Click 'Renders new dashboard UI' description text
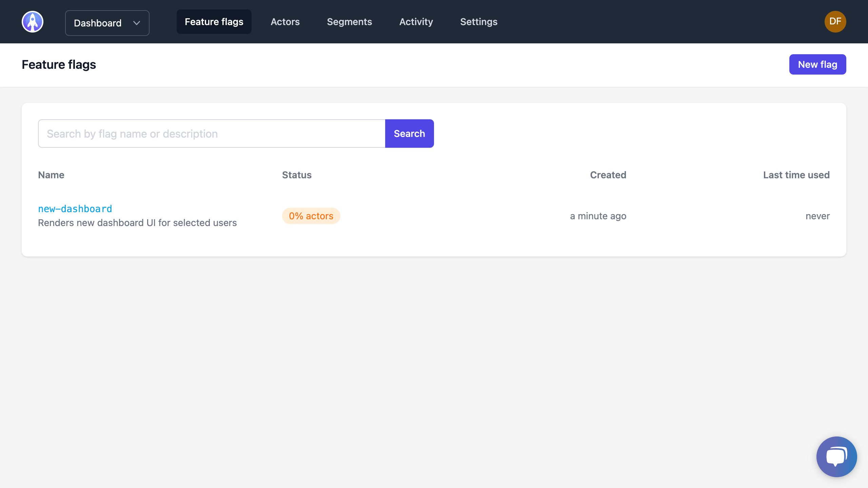This screenshot has width=868, height=488. coord(137,223)
